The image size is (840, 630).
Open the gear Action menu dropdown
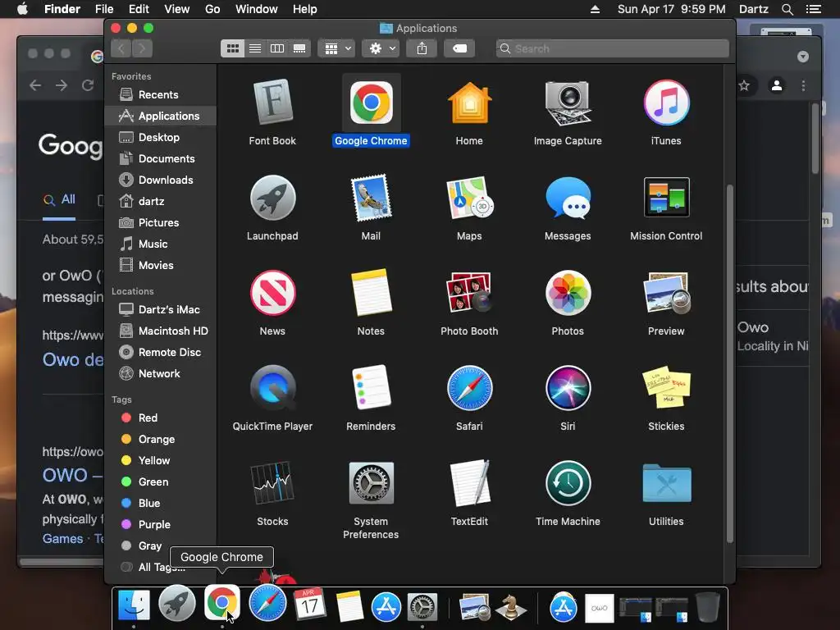pyautogui.click(x=381, y=48)
